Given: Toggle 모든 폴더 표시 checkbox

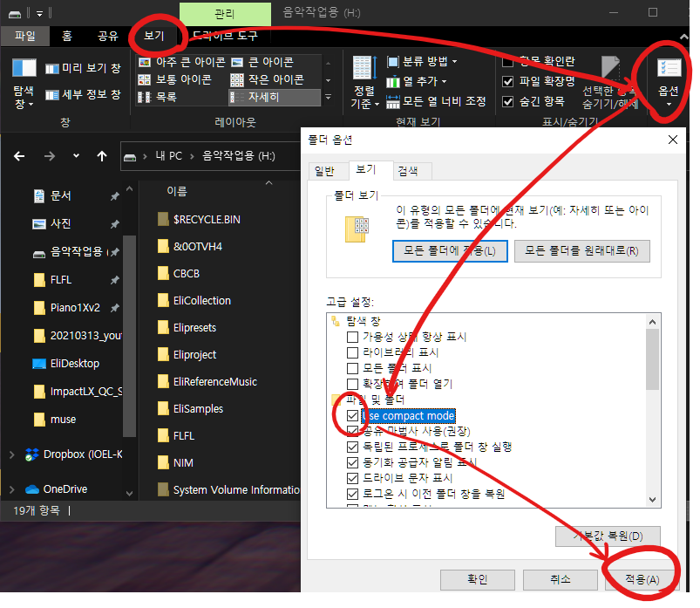Looking at the screenshot, I should pos(353,368).
